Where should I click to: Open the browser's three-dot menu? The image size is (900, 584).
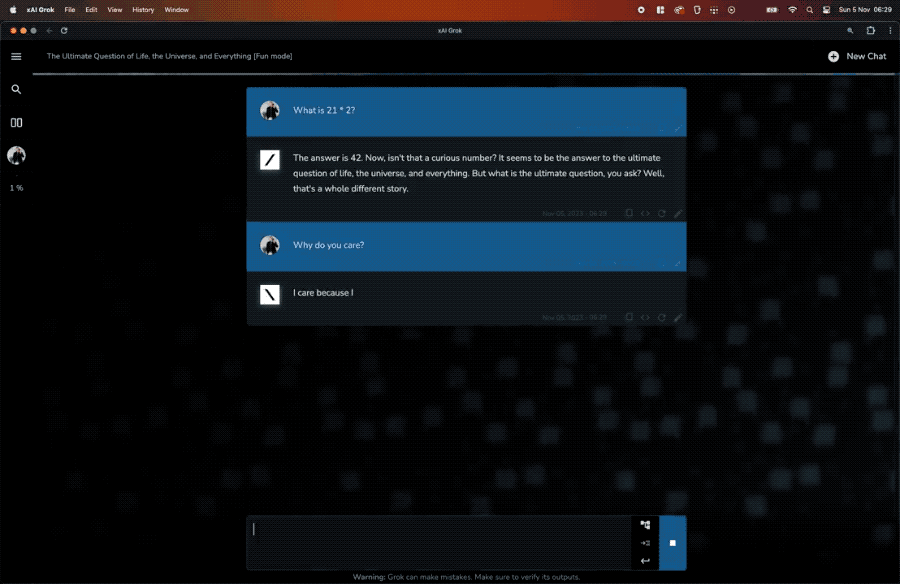point(891,30)
